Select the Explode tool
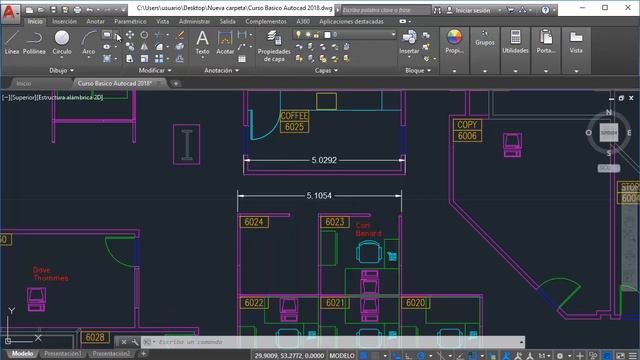 (x=180, y=47)
